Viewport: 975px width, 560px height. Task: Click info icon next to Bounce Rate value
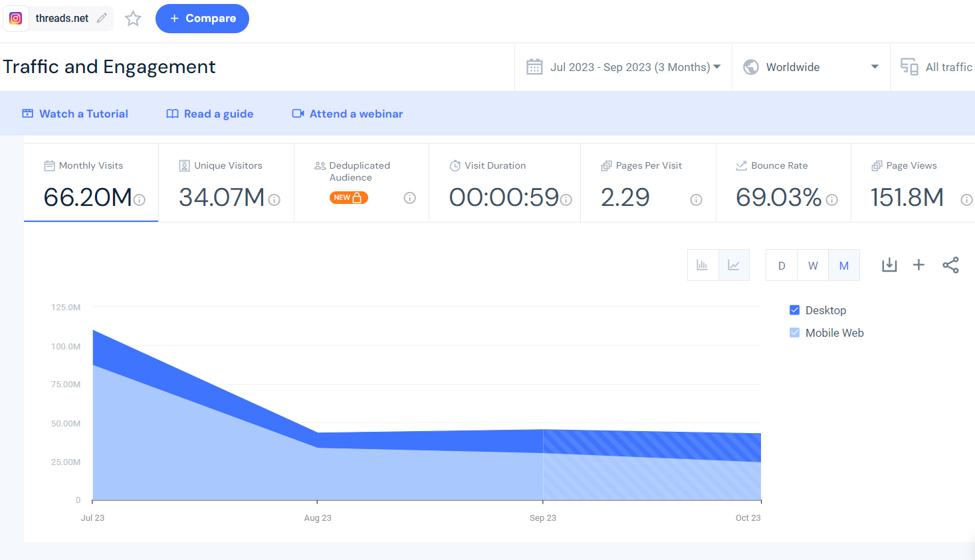pyautogui.click(x=831, y=200)
